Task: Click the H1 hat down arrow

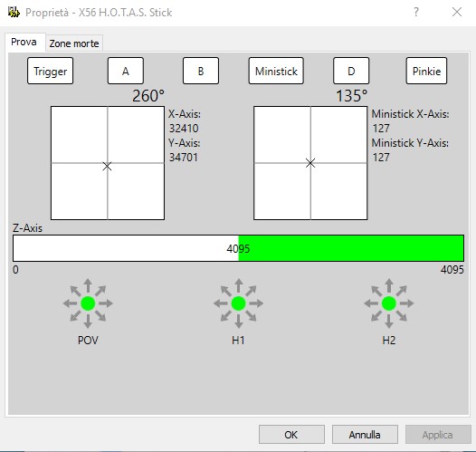Action: tap(239, 322)
